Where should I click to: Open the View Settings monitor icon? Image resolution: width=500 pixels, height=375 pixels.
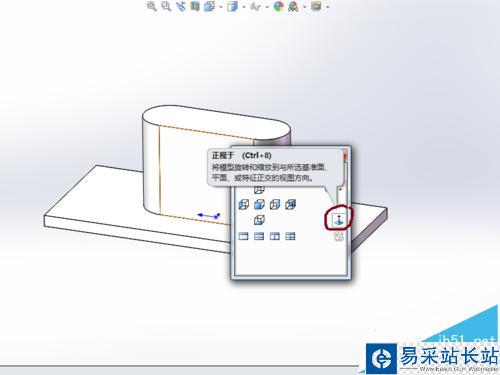pyautogui.click(x=316, y=6)
